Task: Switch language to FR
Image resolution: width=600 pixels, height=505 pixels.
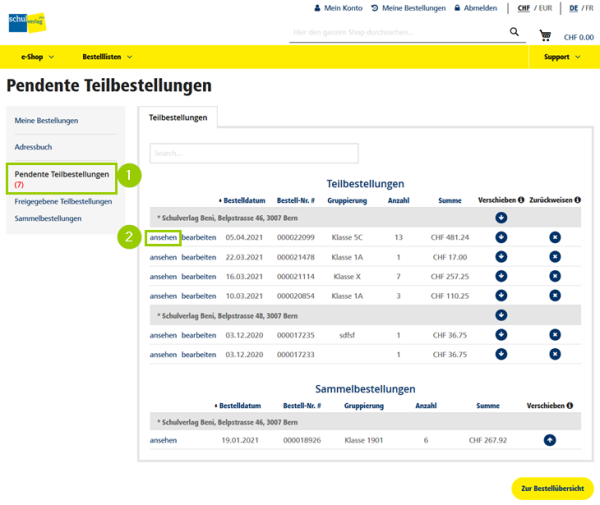Action: [588, 8]
